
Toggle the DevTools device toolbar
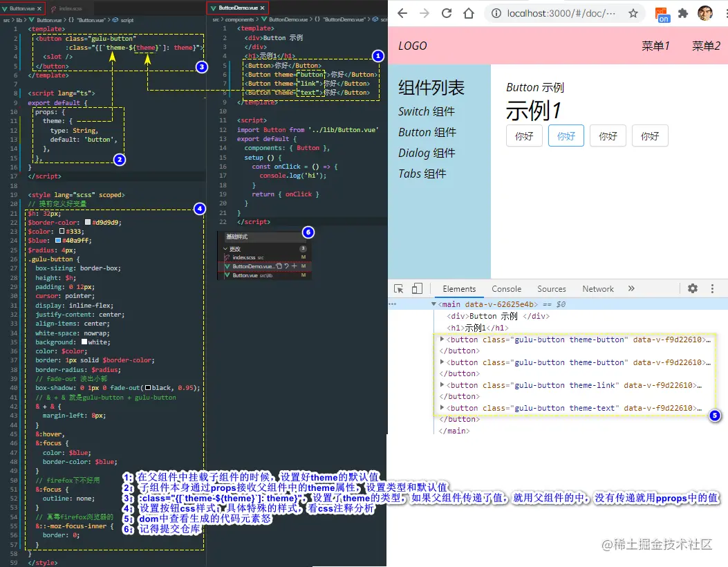pos(417,289)
